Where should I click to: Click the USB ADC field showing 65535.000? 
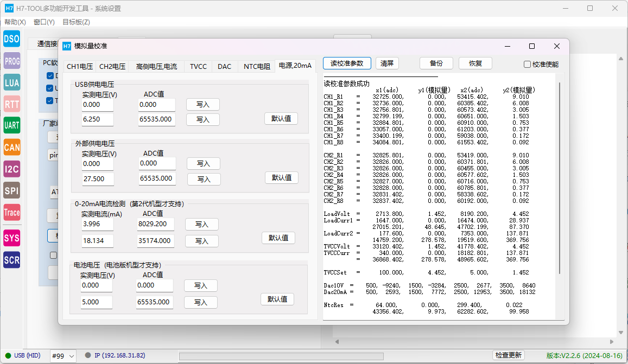[157, 119]
